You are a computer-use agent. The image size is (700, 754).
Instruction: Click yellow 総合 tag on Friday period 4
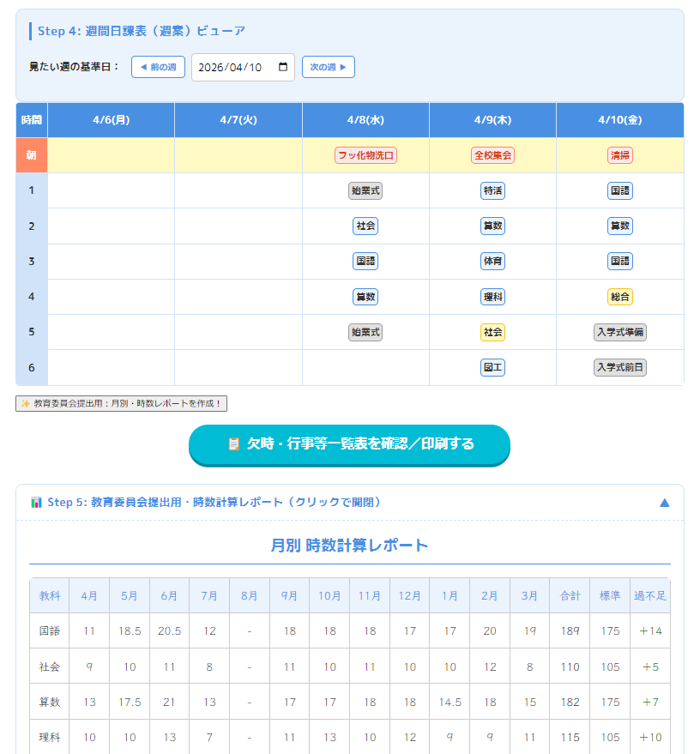tap(619, 297)
